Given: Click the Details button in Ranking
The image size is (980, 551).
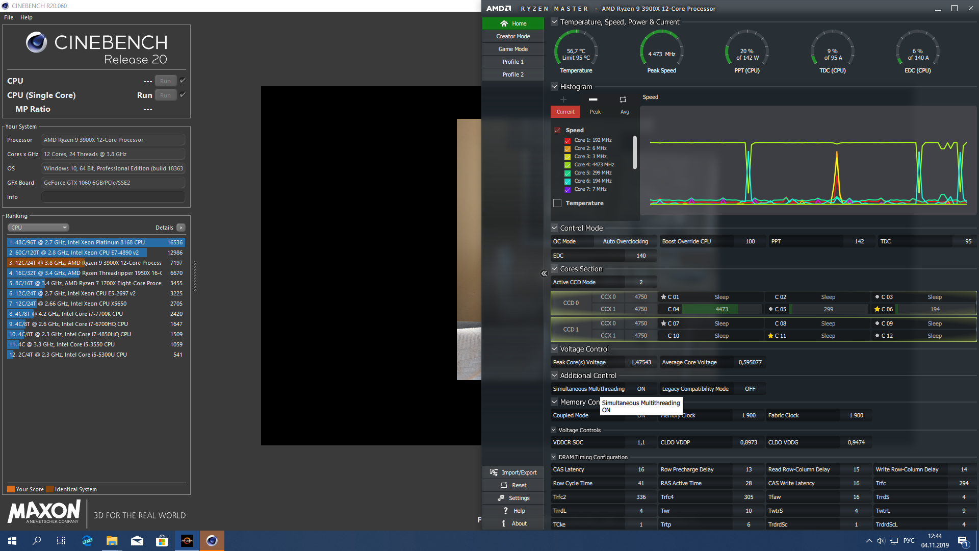Looking at the screenshot, I should [x=181, y=228].
